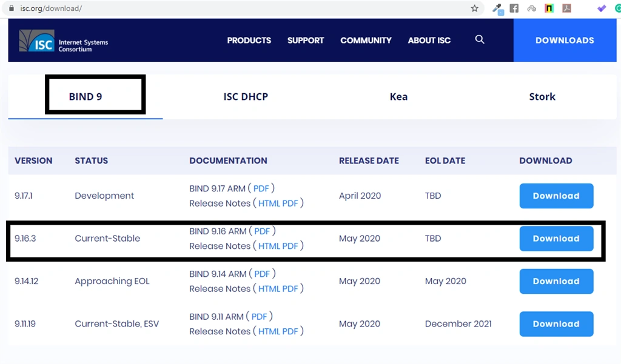Download BIND version 9.17.1
Image resolution: width=621 pixels, height=364 pixels.
pos(557,196)
